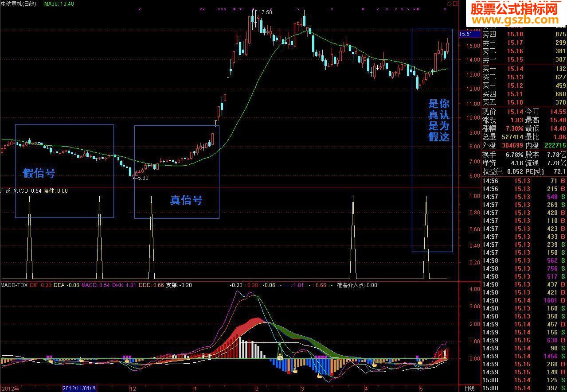Click the 今开 14.55 opening price
567x392 pixels.
click(x=557, y=112)
